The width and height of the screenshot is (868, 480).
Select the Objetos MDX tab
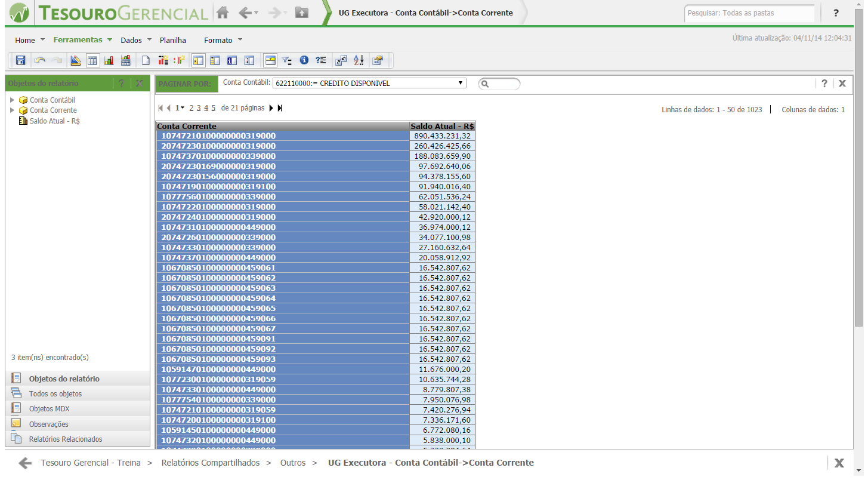[x=78, y=409]
